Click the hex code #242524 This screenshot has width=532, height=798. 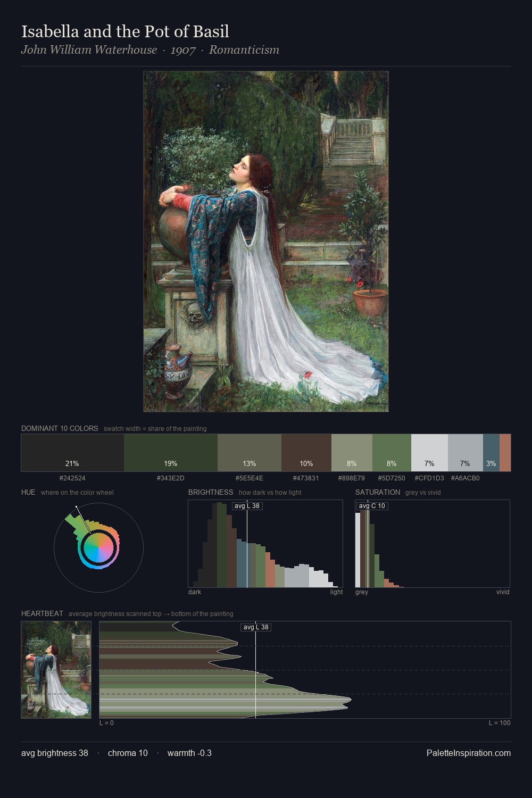point(72,478)
